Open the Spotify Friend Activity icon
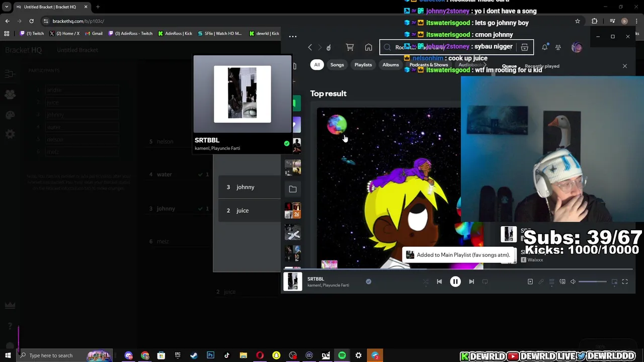The width and height of the screenshot is (644, 362). [x=558, y=47]
